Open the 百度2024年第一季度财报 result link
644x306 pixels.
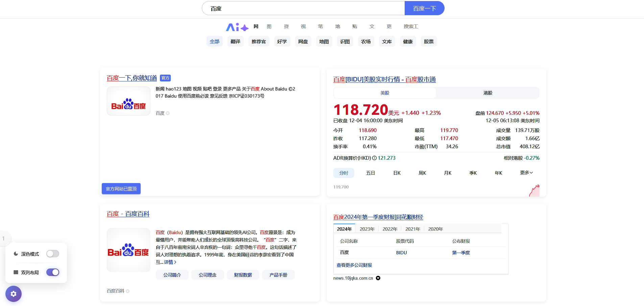coord(378,217)
